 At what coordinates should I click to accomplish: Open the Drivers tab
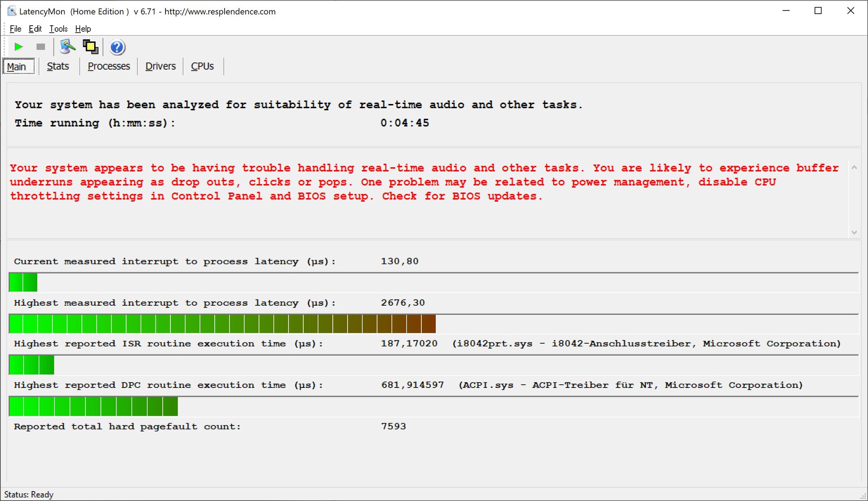(160, 66)
